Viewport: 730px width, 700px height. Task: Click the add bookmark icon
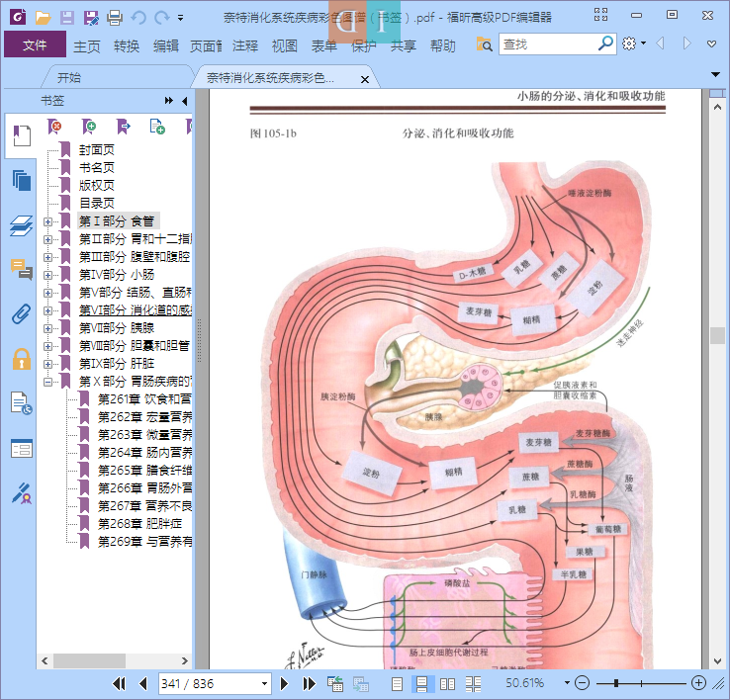[x=88, y=127]
